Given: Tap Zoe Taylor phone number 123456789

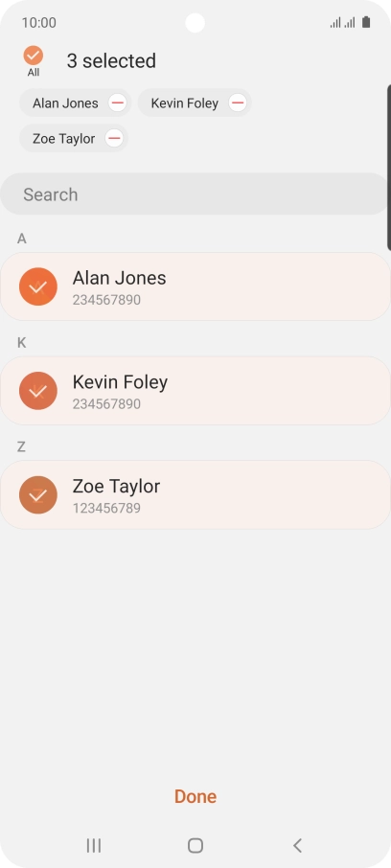Looking at the screenshot, I should coord(106,508).
